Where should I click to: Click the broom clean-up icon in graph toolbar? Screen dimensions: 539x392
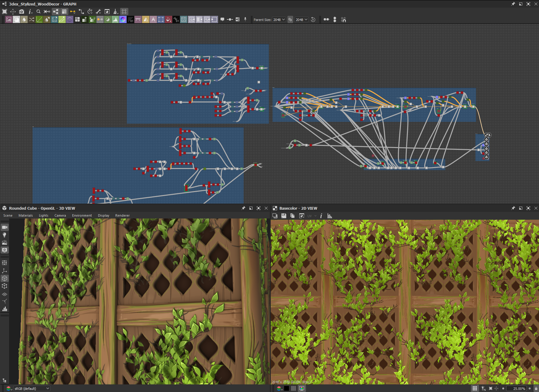point(115,12)
